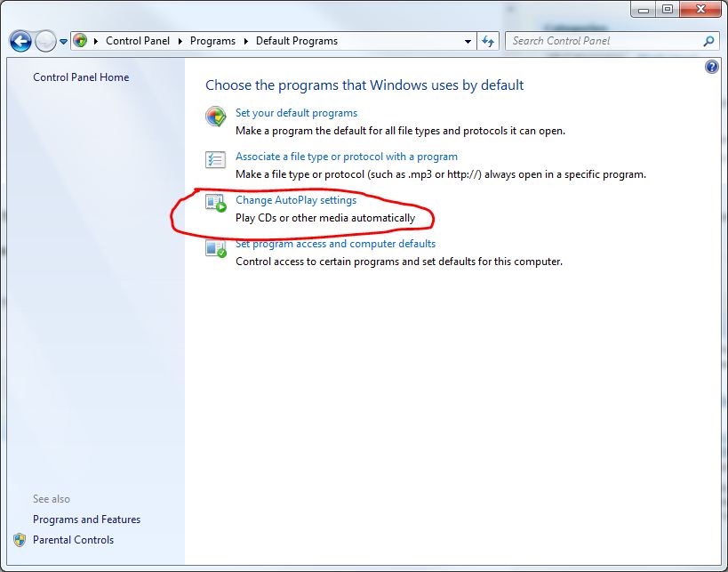The image size is (728, 572).
Task: Click the Set program access defaults icon
Action: click(214, 246)
